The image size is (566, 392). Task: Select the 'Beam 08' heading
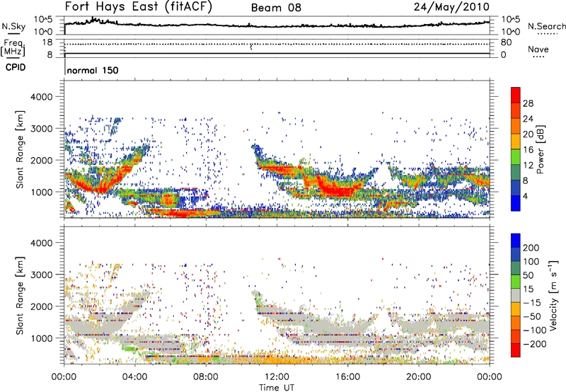[x=276, y=8]
